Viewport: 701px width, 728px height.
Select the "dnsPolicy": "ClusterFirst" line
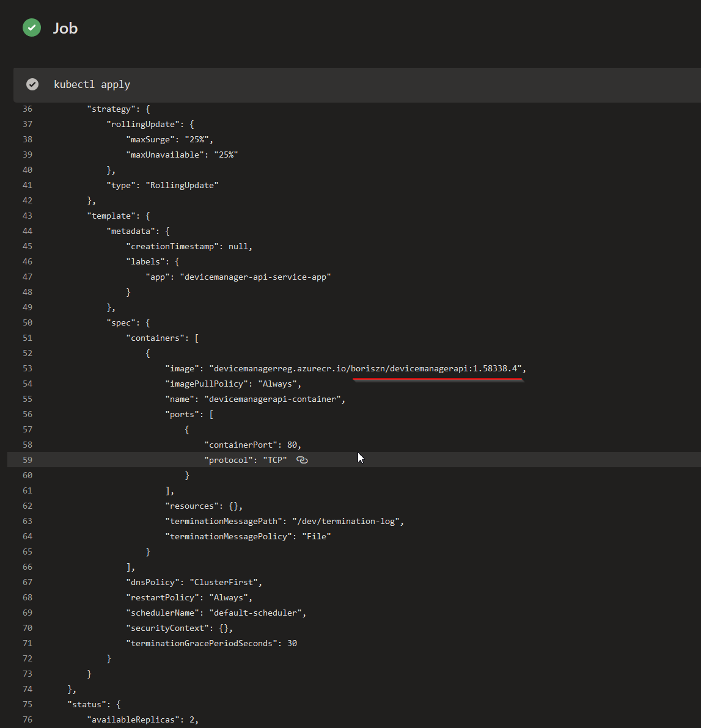pos(194,582)
